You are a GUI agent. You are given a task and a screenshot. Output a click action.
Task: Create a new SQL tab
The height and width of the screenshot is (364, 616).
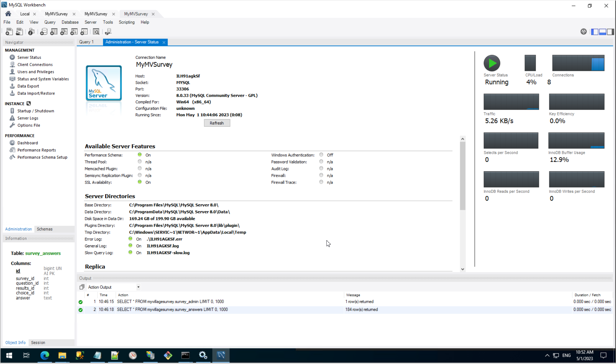point(9,32)
